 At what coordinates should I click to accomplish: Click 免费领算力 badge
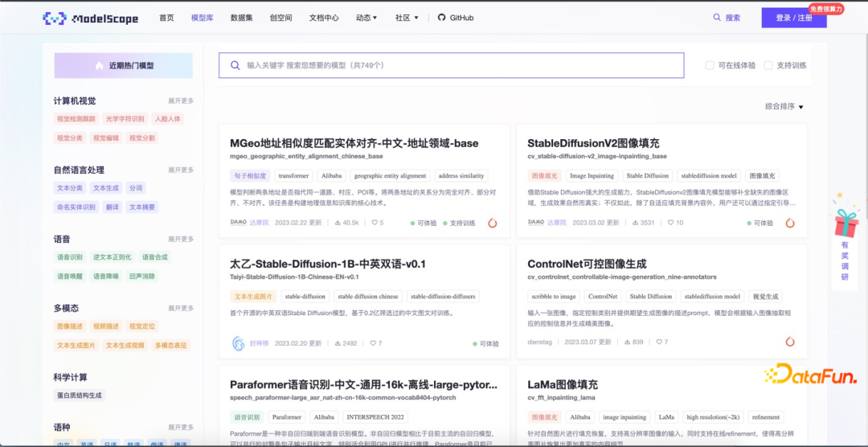(x=826, y=9)
